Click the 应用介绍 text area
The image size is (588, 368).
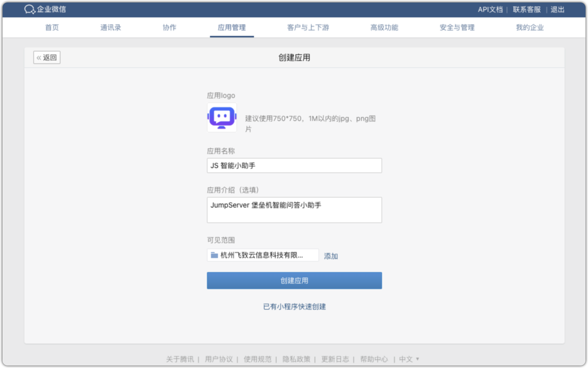click(294, 210)
